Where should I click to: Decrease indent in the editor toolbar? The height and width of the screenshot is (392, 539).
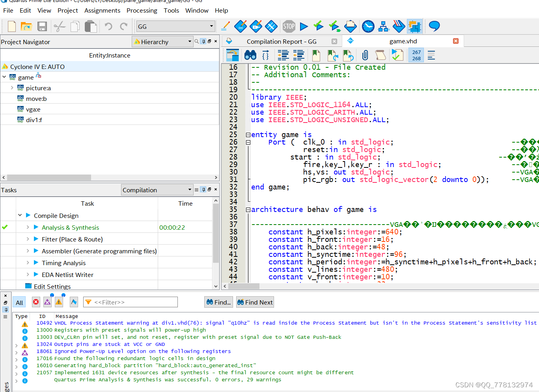pos(298,55)
